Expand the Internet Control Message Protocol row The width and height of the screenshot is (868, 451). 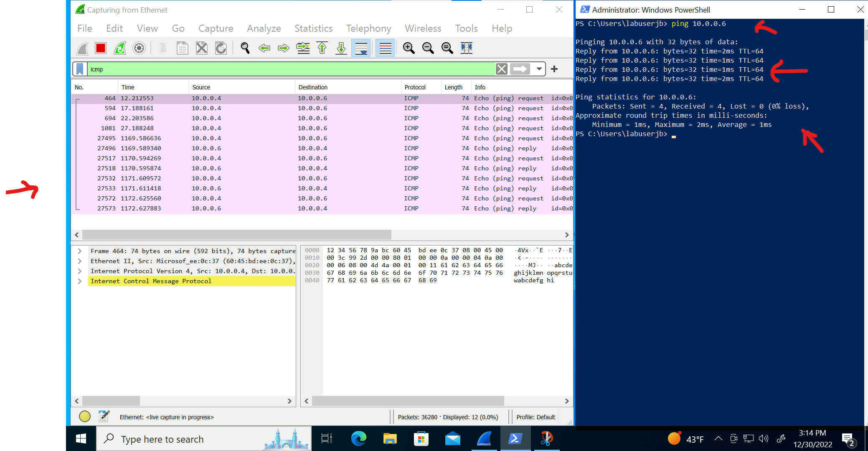coord(80,281)
